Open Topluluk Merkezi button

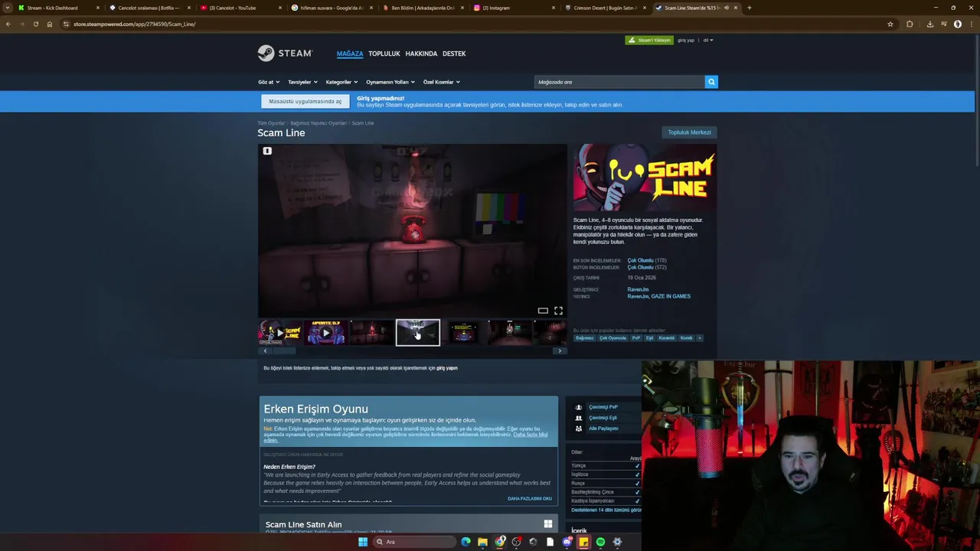pyautogui.click(x=689, y=132)
